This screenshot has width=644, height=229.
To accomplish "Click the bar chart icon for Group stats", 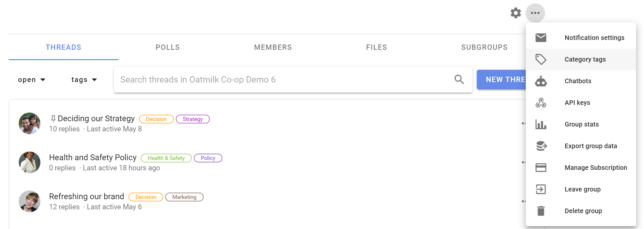I will tap(541, 124).
